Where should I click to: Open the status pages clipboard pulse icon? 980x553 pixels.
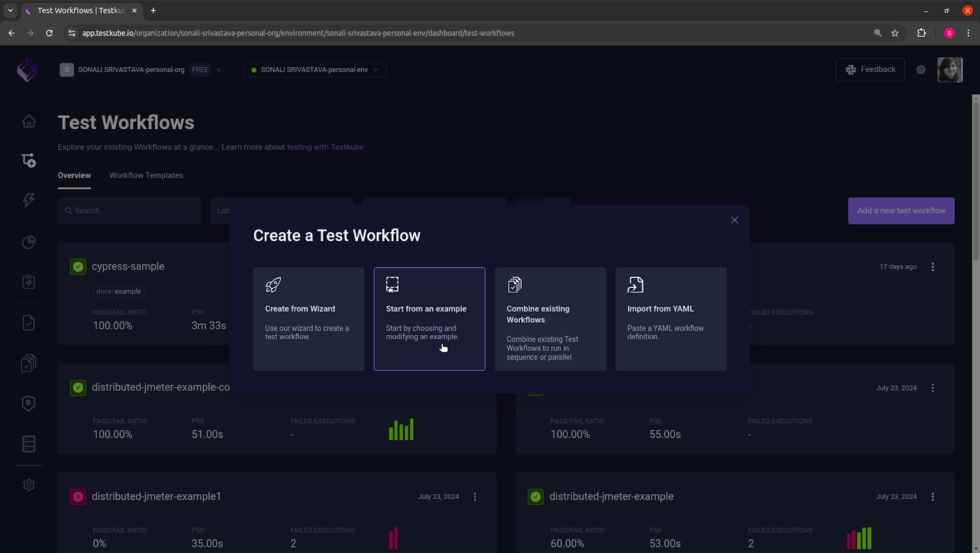(29, 282)
